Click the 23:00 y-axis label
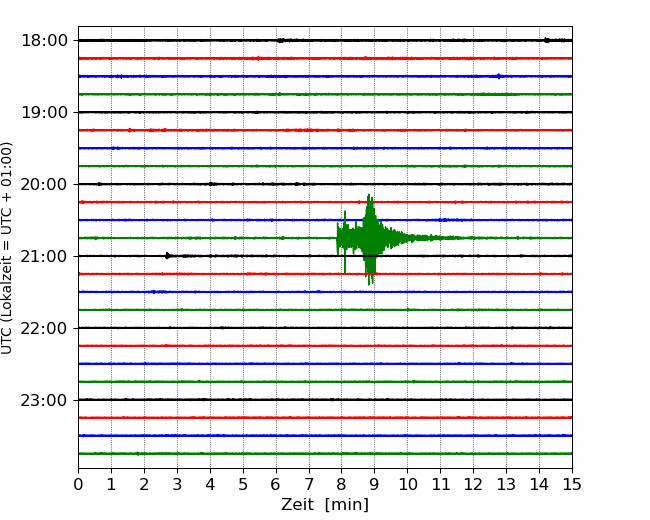 pos(44,400)
